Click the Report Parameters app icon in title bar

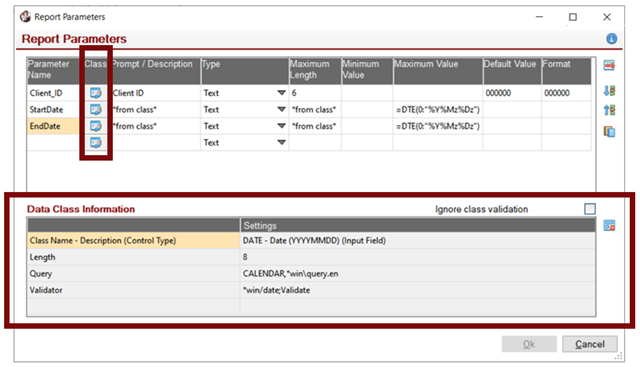click(x=25, y=17)
